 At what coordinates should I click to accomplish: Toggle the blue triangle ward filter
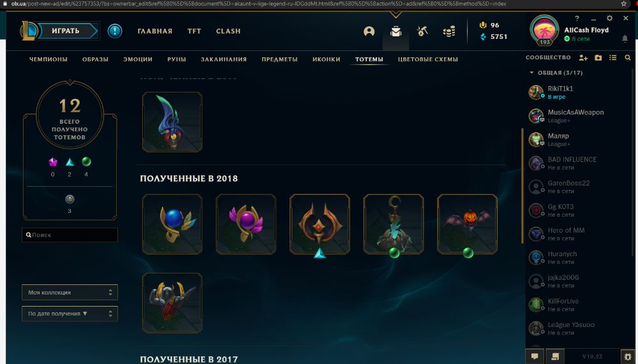tap(70, 163)
